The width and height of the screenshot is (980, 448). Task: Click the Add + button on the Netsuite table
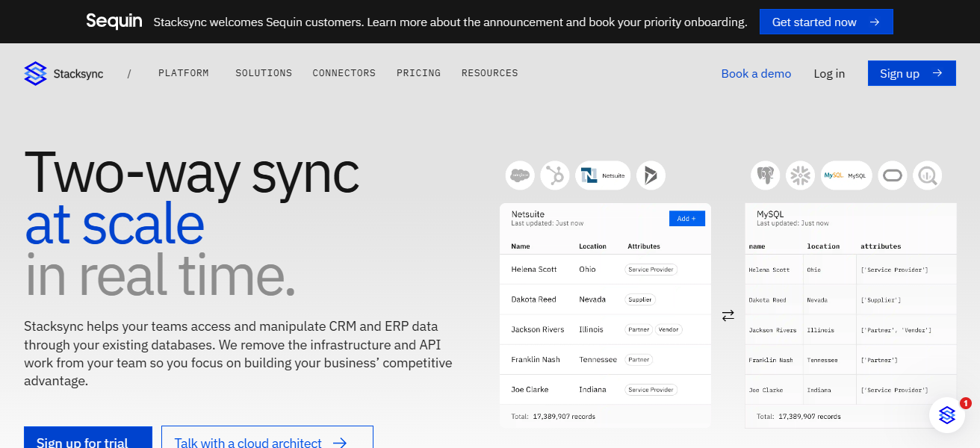click(x=686, y=218)
